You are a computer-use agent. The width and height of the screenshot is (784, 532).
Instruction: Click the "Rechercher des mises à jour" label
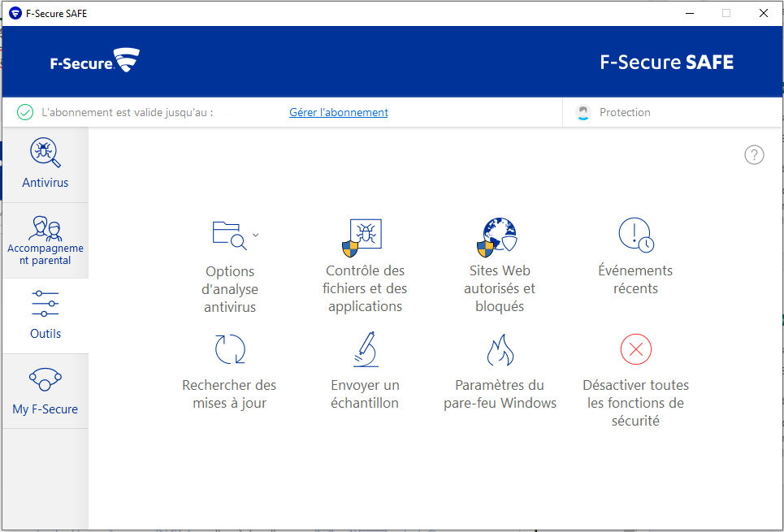tap(229, 394)
